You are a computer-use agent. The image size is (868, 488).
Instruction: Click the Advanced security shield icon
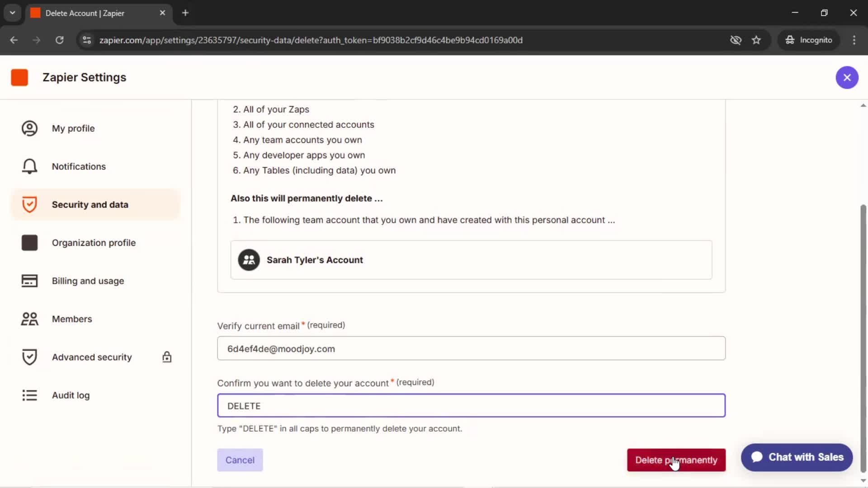click(29, 357)
